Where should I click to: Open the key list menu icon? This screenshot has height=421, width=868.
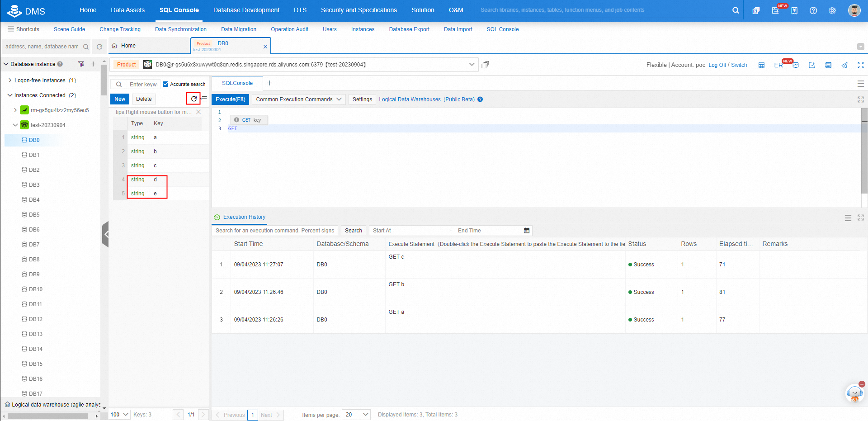click(x=204, y=99)
